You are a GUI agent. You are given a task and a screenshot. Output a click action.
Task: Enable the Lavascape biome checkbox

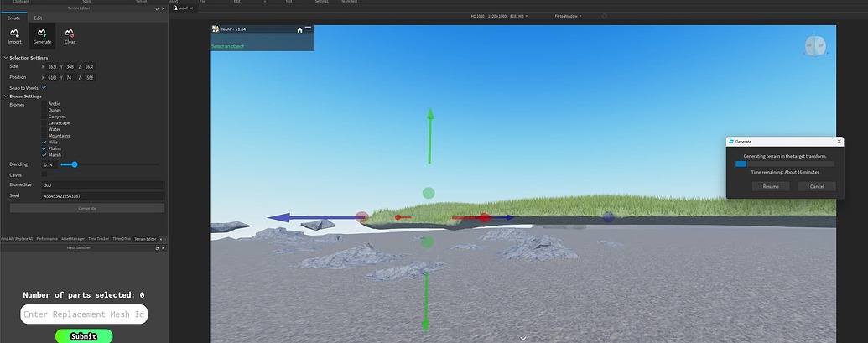coord(44,122)
